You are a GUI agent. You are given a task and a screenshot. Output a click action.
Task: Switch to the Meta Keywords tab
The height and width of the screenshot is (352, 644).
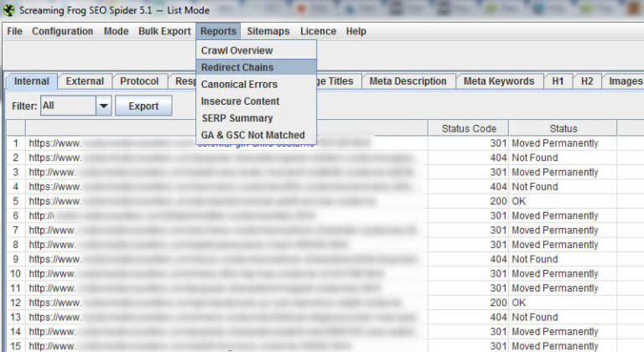tap(499, 81)
